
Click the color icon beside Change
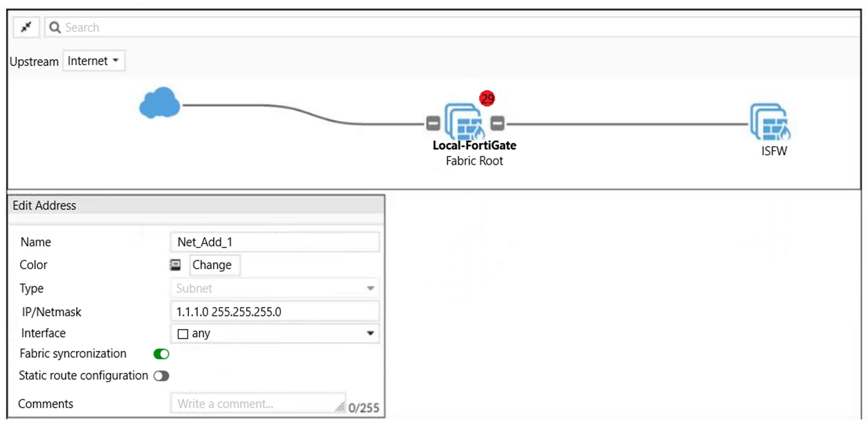tap(175, 265)
